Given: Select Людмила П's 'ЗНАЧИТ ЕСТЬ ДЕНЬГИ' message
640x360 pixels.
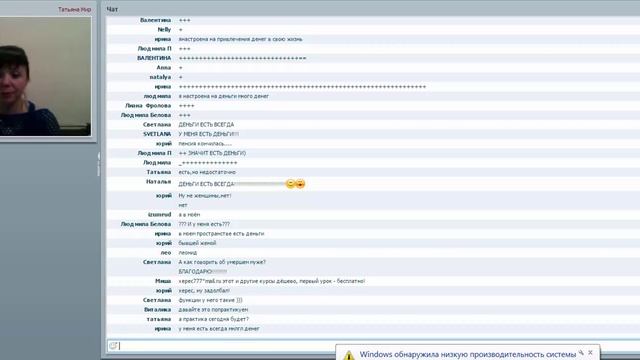Looking at the screenshot, I should point(212,153).
